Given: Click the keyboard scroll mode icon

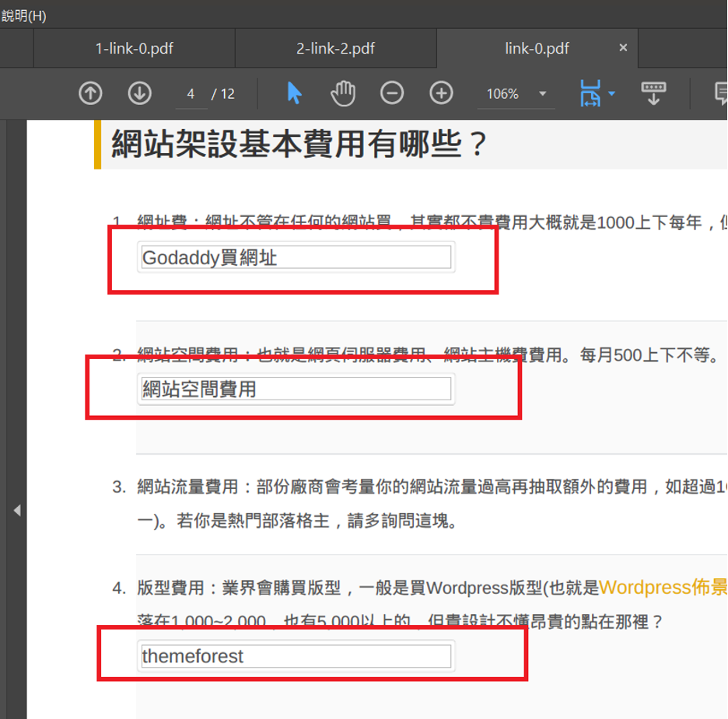Looking at the screenshot, I should (x=653, y=93).
